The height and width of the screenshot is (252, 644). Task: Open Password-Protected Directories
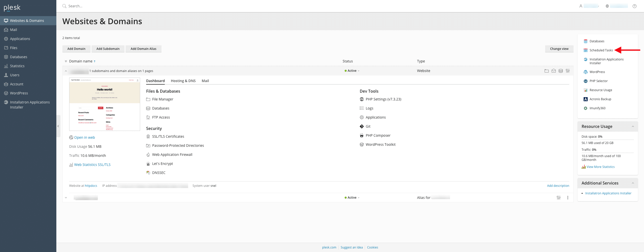(x=175, y=146)
